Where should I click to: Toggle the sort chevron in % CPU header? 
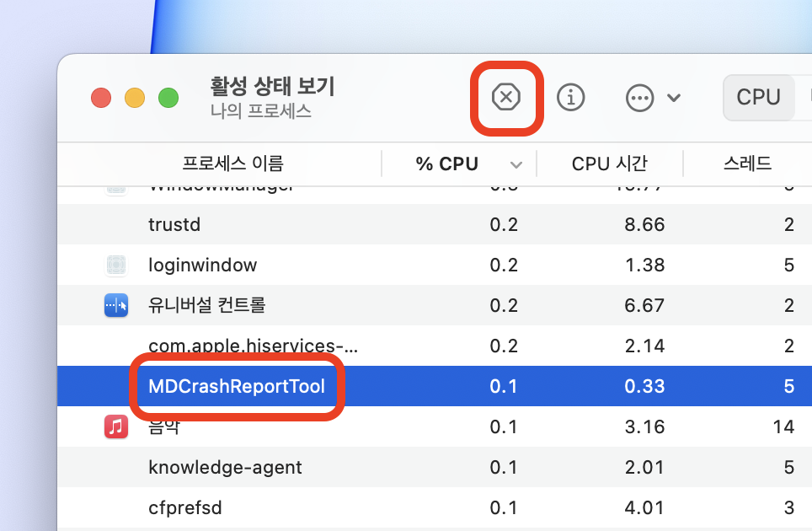tap(516, 165)
